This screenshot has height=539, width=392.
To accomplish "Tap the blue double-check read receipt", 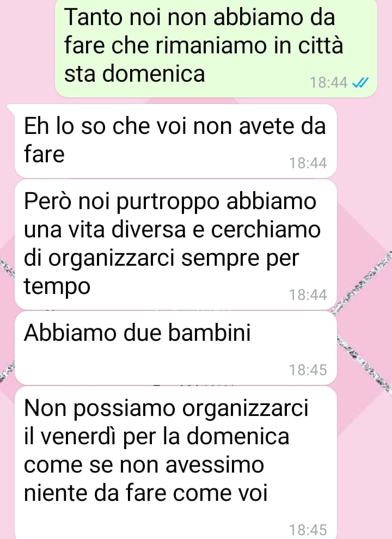I will (x=361, y=83).
